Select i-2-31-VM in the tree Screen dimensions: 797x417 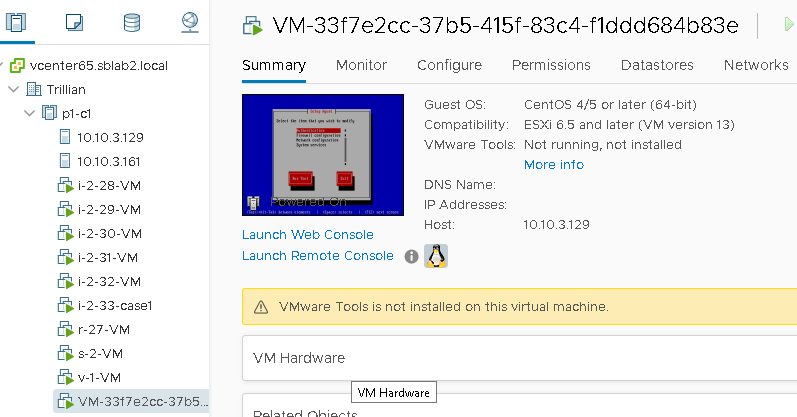[108, 257]
